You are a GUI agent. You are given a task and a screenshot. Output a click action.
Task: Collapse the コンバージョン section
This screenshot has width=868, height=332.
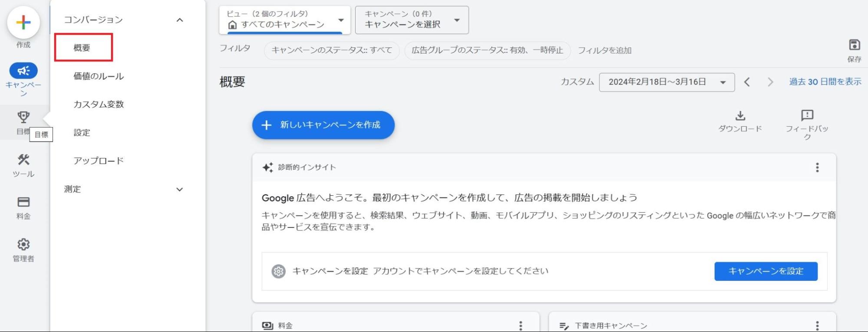tap(180, 20)
